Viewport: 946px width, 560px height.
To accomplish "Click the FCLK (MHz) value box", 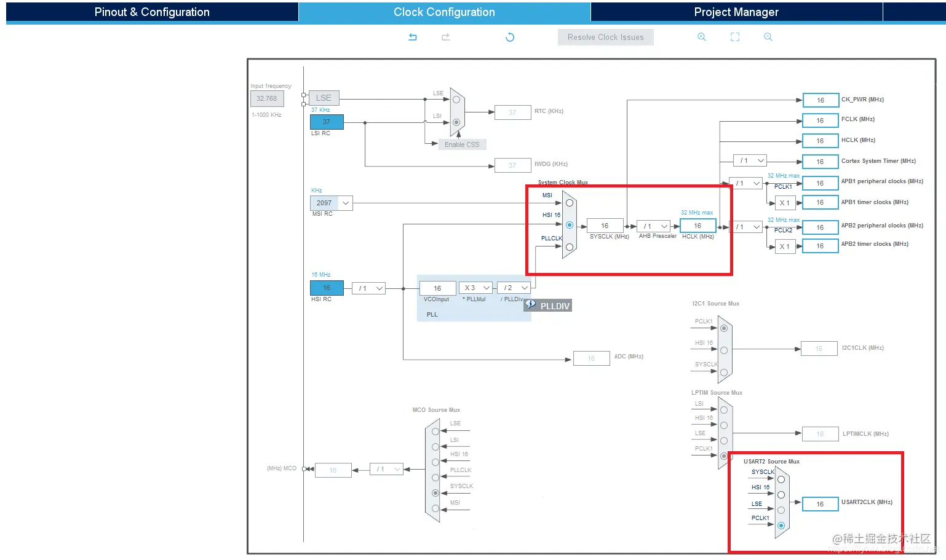I will [x=821, y=120].
